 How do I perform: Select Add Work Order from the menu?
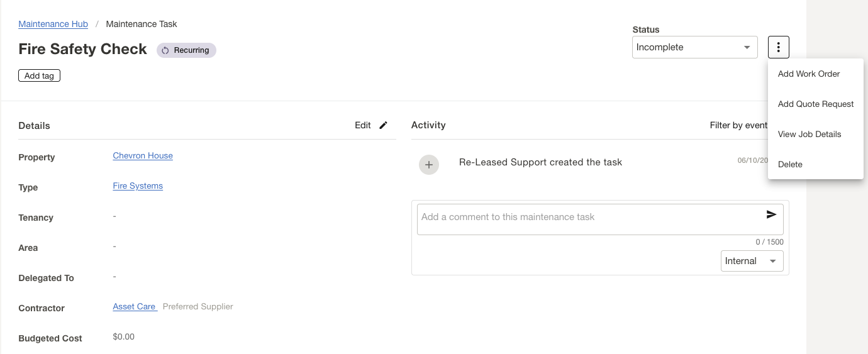[809, 74]
